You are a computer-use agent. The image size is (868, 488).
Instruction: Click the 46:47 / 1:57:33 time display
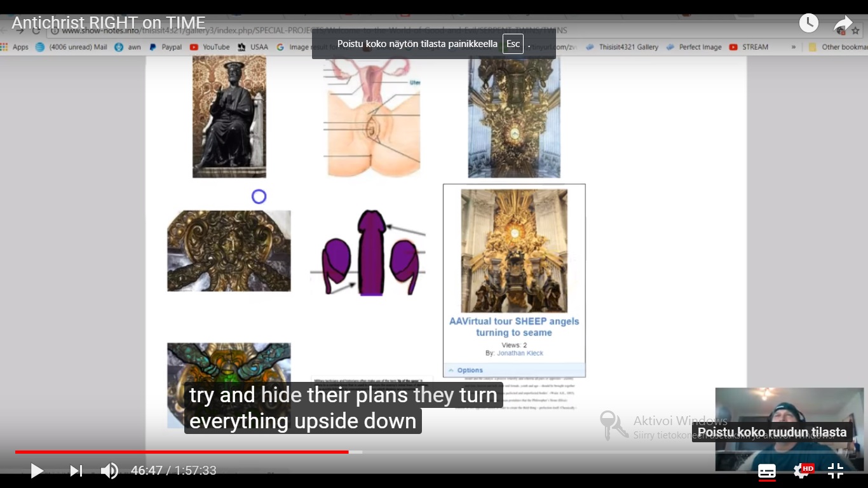[173, 471]
